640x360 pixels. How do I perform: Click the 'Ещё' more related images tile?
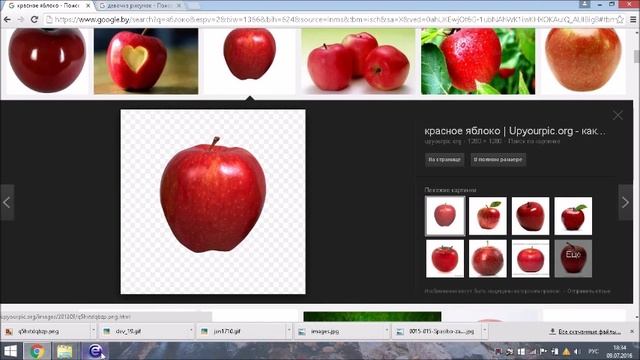[x=573, y=259]
